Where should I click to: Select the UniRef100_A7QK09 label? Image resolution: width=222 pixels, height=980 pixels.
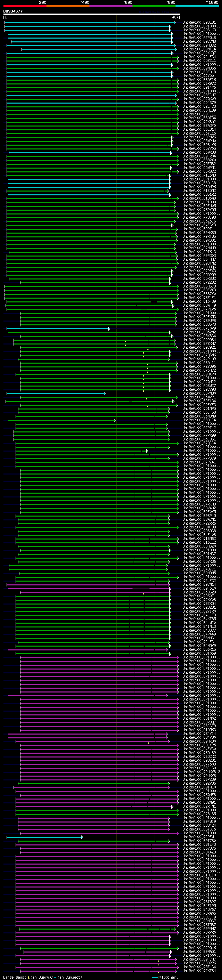point(199,99)
